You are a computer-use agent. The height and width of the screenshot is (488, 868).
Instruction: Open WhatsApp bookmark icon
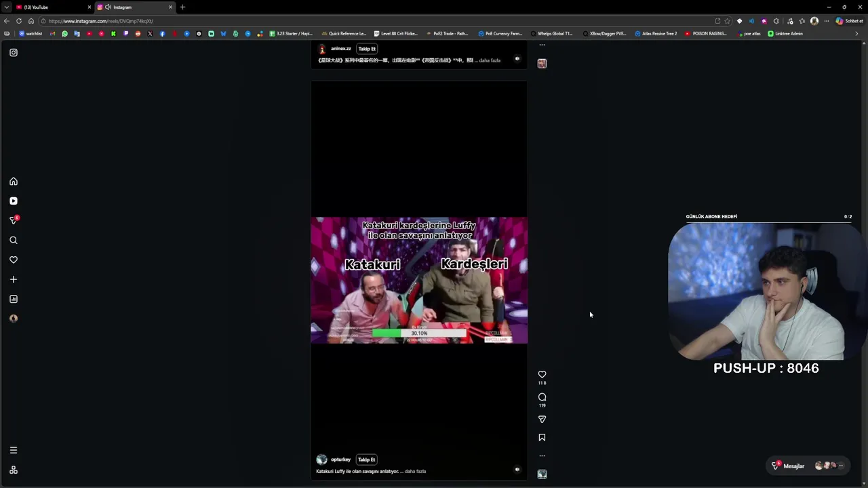click(x=65, y=34)
